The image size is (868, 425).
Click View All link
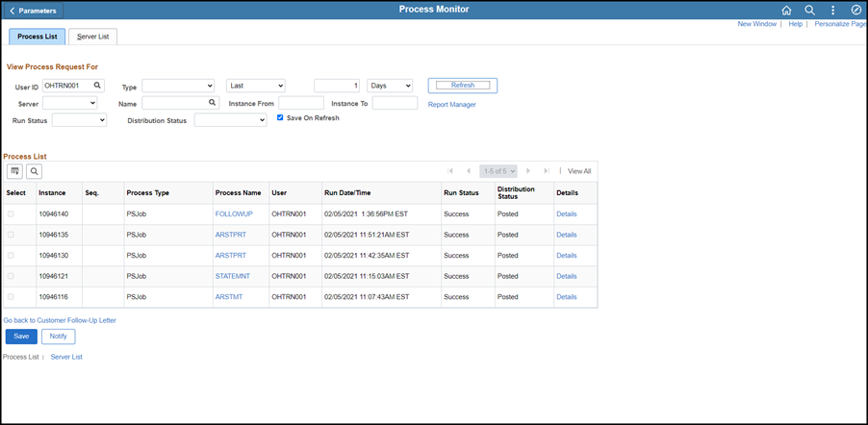tap(579, 171)
